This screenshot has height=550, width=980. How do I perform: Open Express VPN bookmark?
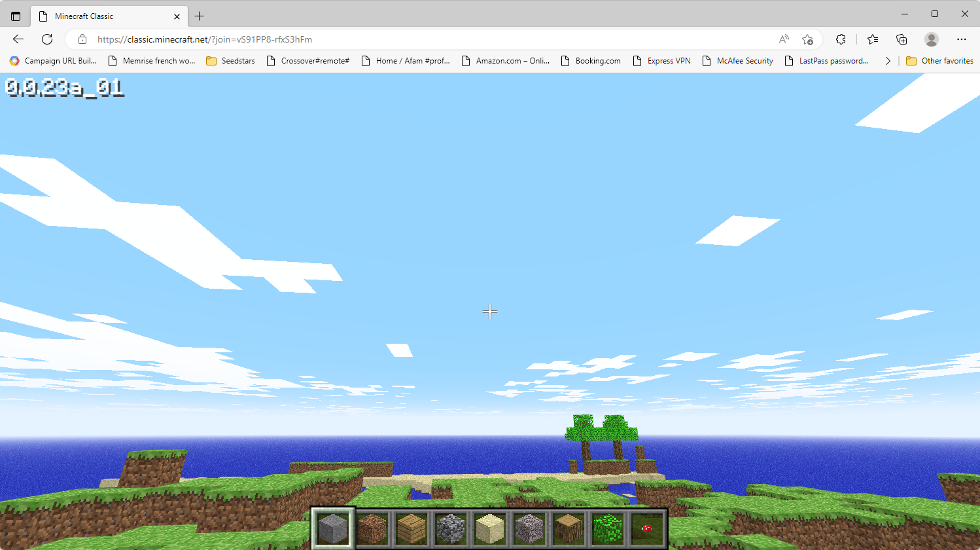[x=661, y=61]
